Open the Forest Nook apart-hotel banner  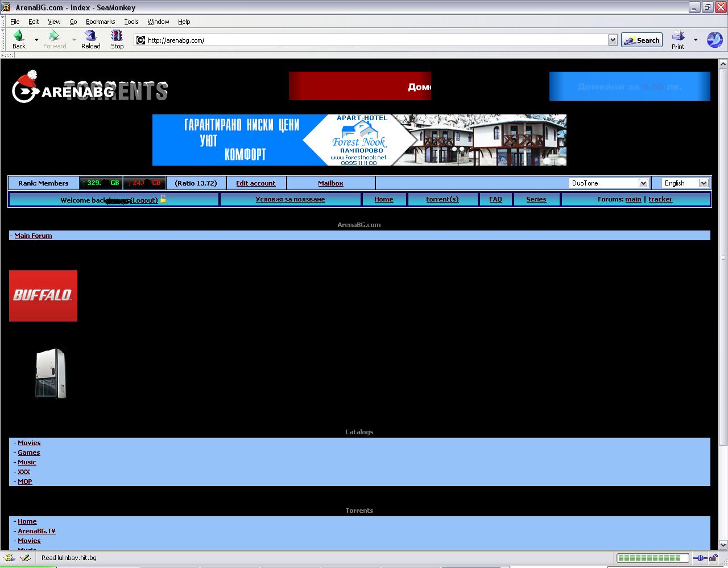coord(359,140)
